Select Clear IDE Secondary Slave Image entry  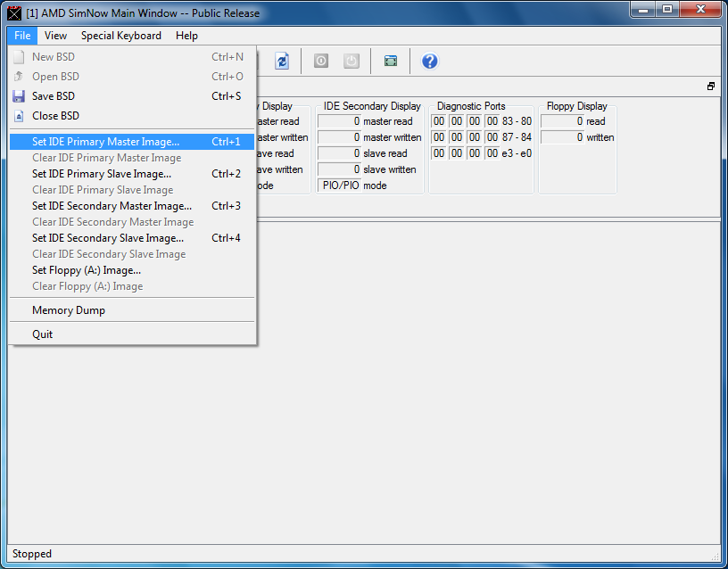coord(132,254)
